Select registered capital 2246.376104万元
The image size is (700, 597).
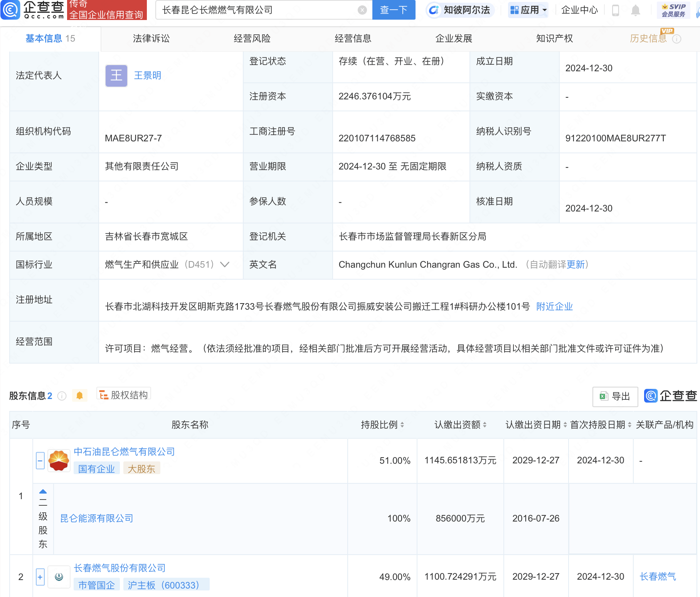coord(375,96)
